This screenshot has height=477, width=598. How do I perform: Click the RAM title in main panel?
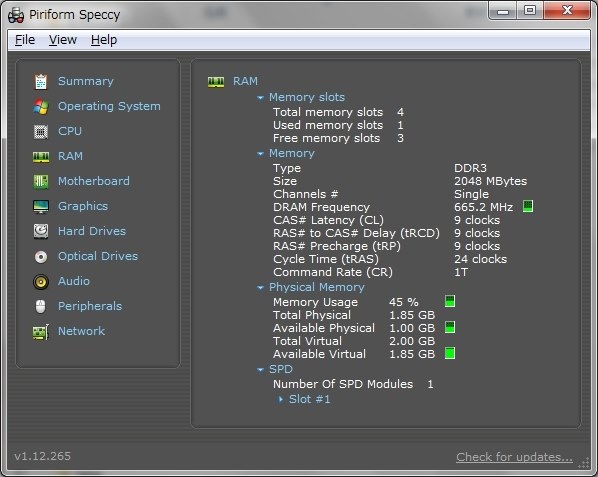[x=245, y=81]
